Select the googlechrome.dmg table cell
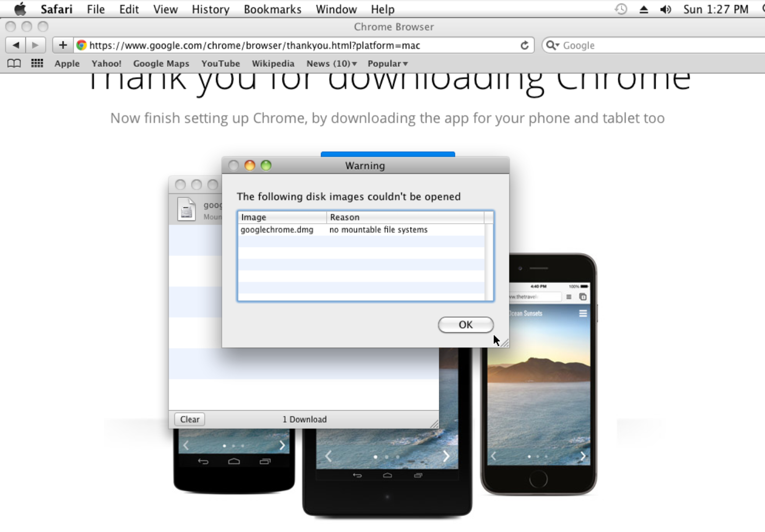The image size is (765, 532). [277, 229]
